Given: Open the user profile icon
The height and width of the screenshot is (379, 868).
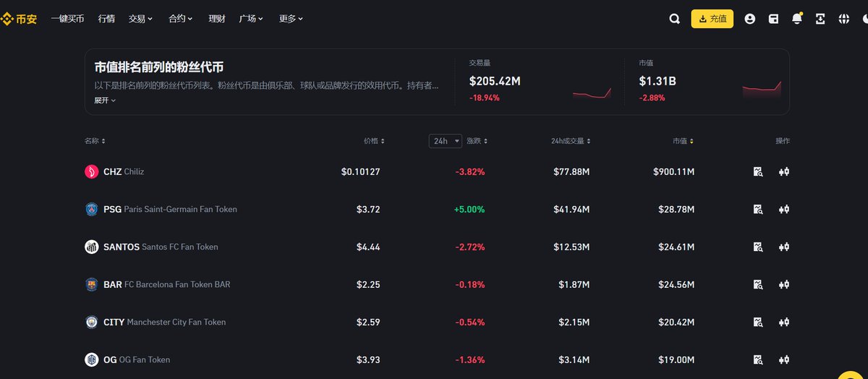Looking at the screenshot, I should (x=750, y=19).
